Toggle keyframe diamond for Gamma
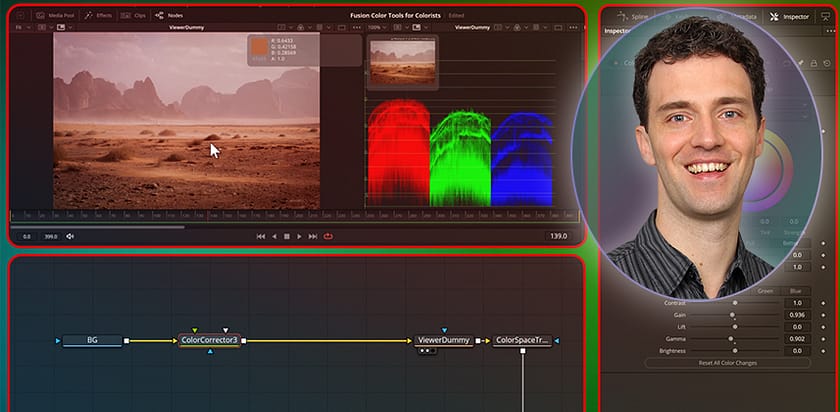This screenshot has height=412, width=840. pos(823,339)
